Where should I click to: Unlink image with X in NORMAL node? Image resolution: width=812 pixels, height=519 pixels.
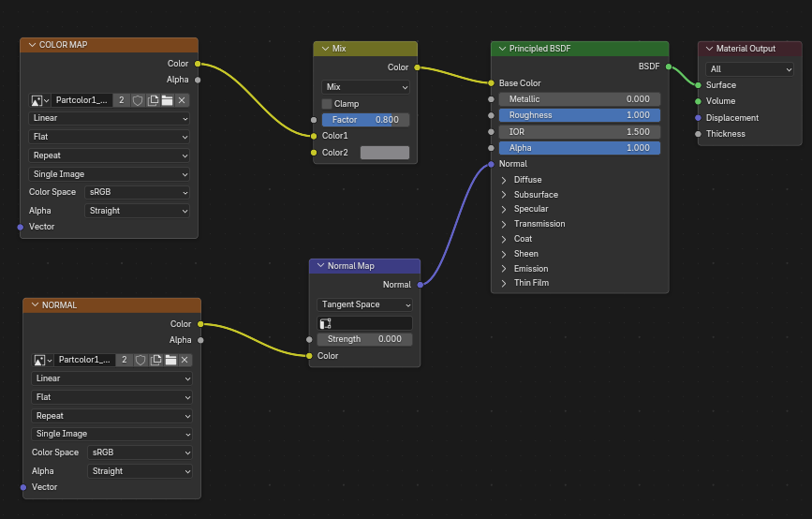[x=185, y=361]
